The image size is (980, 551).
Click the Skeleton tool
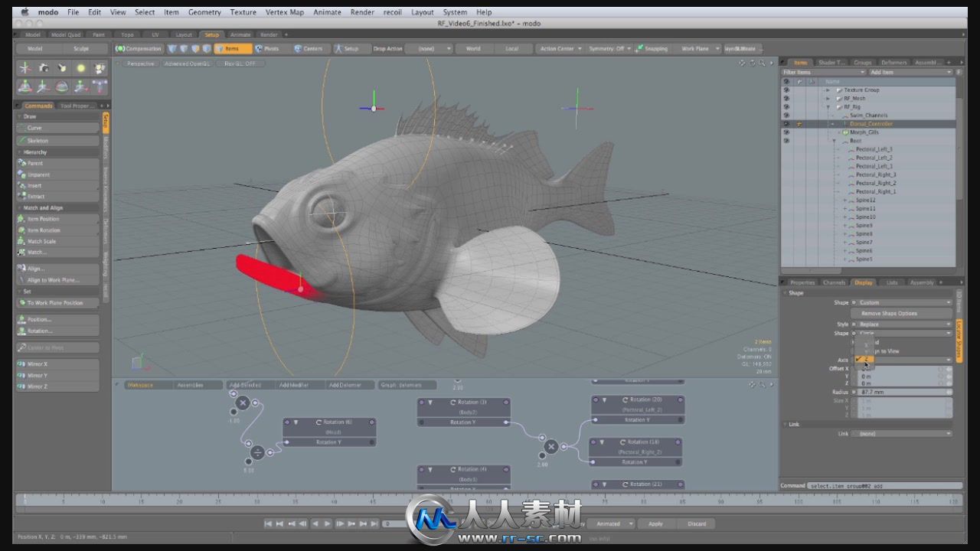pos(57,141)
